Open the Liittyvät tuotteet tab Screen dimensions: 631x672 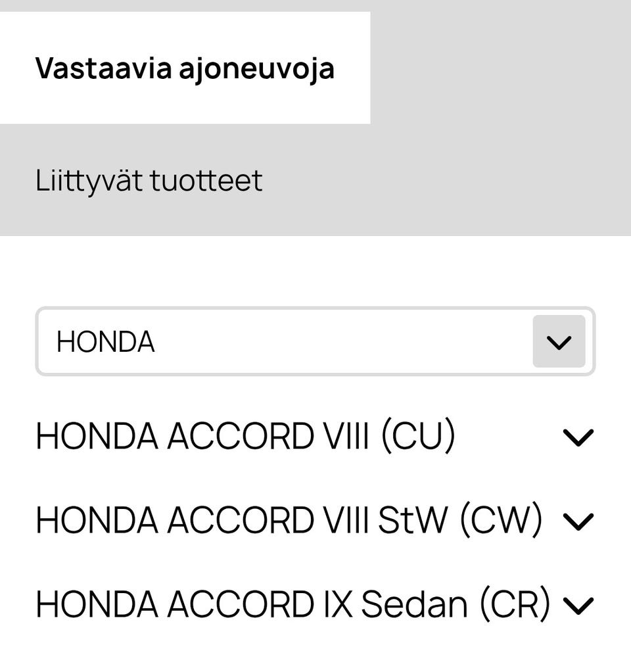[x=149, y=181]
